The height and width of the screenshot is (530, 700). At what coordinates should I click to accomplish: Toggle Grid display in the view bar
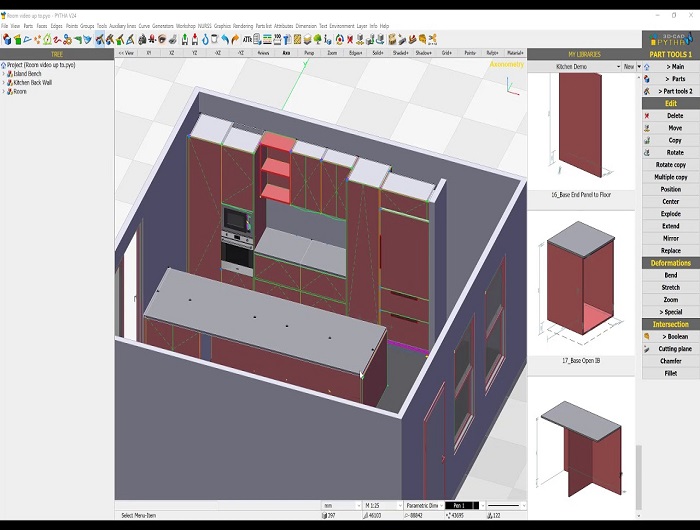click(446, 51)
